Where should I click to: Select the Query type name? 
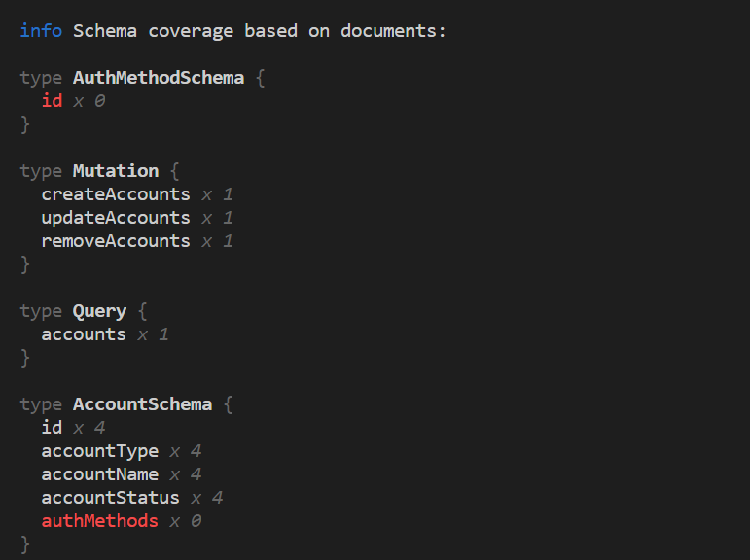pyautogui.click(x=99, y=311)
